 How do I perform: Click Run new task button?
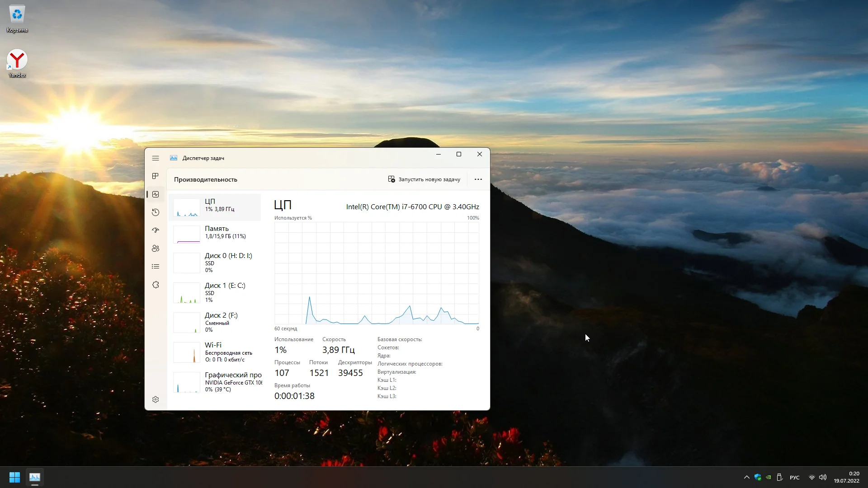pos(424,179)
